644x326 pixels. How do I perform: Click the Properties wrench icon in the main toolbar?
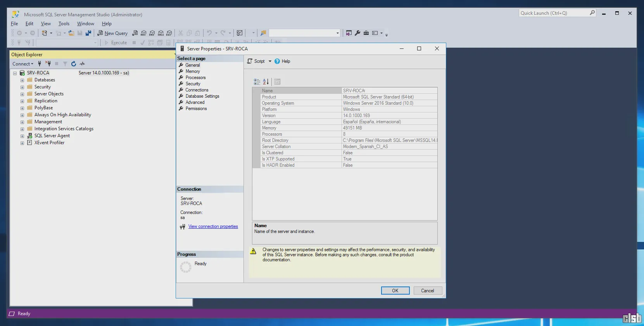coord(357,33)
